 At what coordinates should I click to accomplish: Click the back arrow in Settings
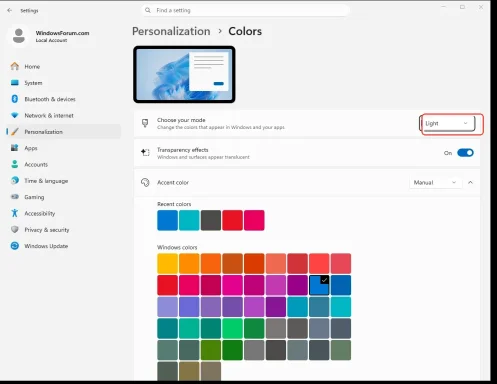(x=9, y=10)
